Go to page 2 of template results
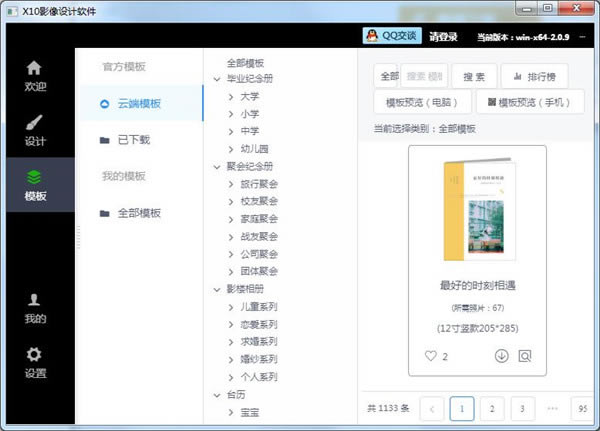This screenshot has width=600, height=431. pyautogui.click(x=491, y=408)
